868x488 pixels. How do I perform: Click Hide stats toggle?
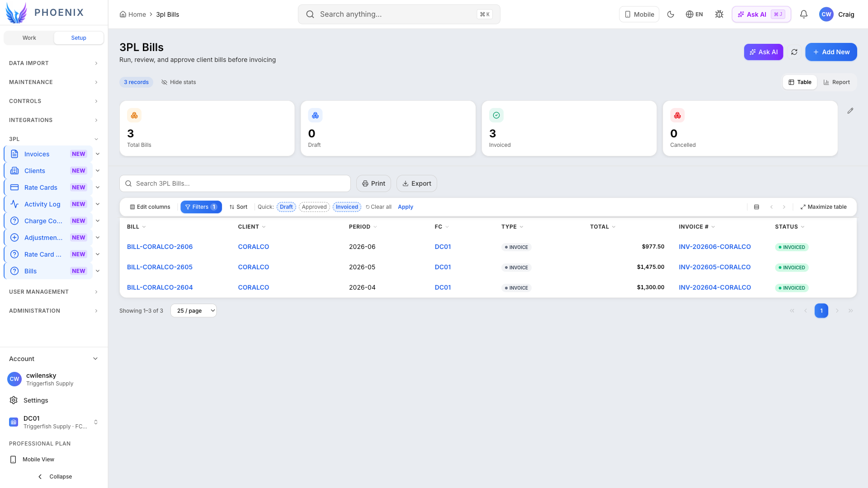click(179, 82)
